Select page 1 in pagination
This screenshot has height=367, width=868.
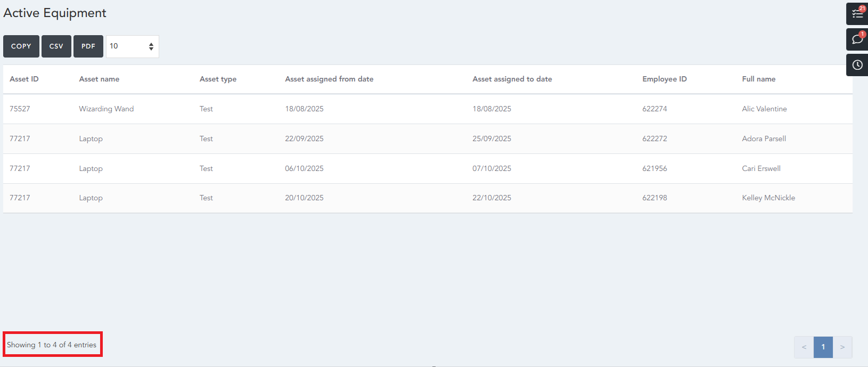tap(823, 347)
